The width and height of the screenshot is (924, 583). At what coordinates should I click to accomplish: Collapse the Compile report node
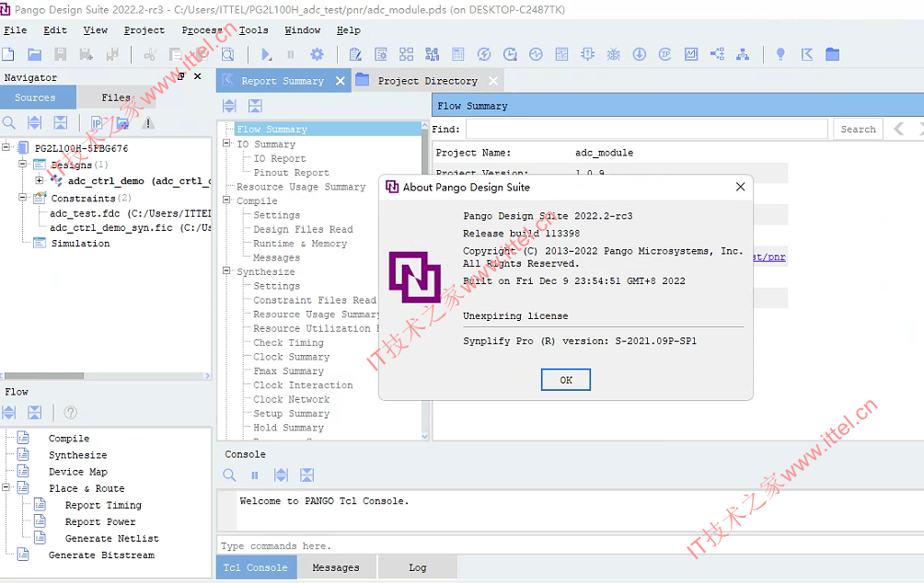tap(226, 200)
